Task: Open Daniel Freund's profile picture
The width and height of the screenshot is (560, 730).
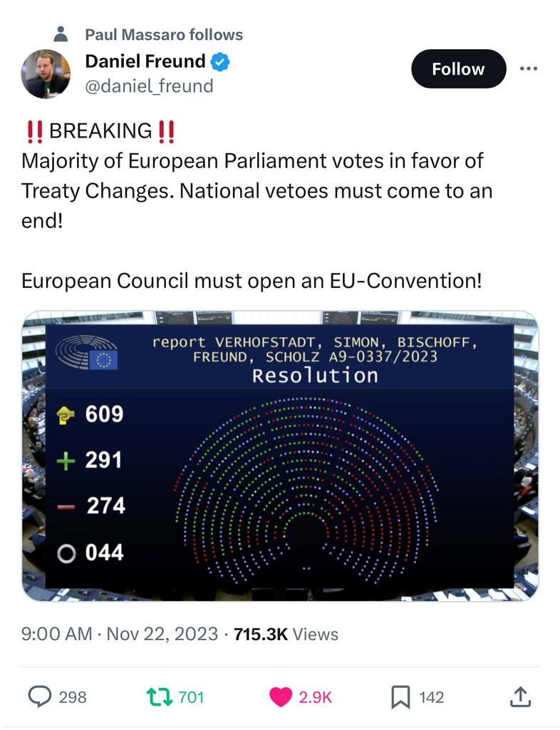Action: [46, 73]
